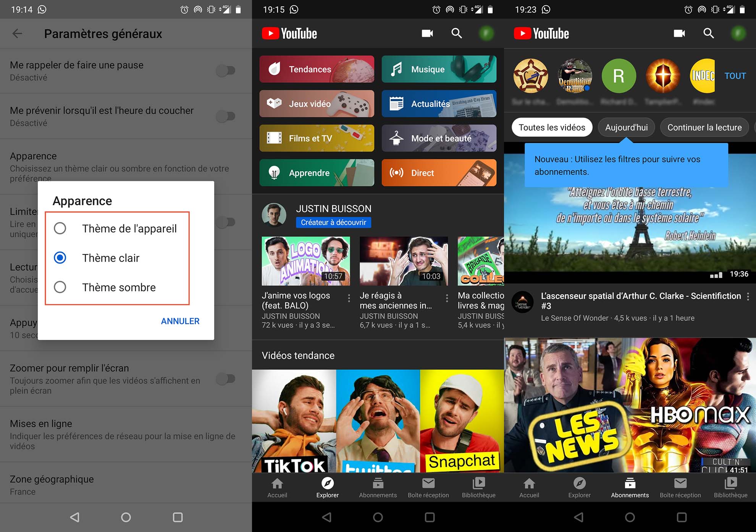Open L'ascenseur spatial d'Arthur C. Clarke video title
The image size is (756, 532).
(x=641, y=301)
